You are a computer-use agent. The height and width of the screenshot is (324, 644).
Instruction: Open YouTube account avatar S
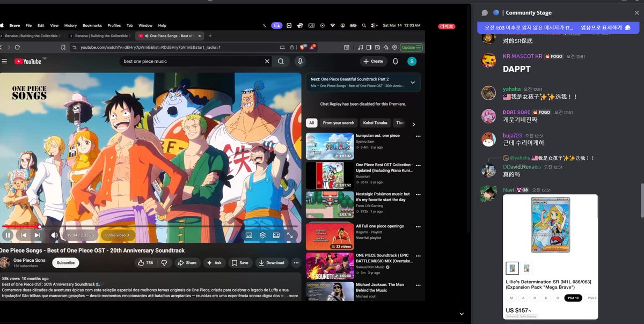pyautogui.click(x=412, y=62)
